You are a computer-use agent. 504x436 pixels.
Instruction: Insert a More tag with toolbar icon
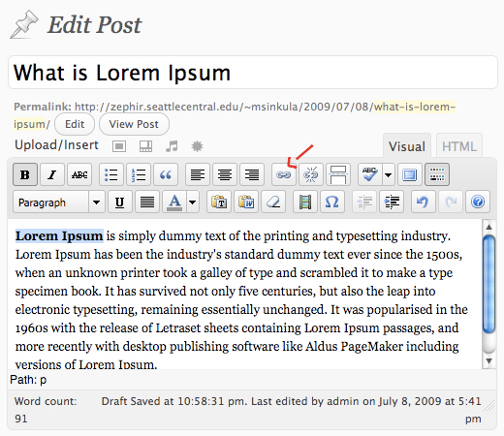click(338, 174)
